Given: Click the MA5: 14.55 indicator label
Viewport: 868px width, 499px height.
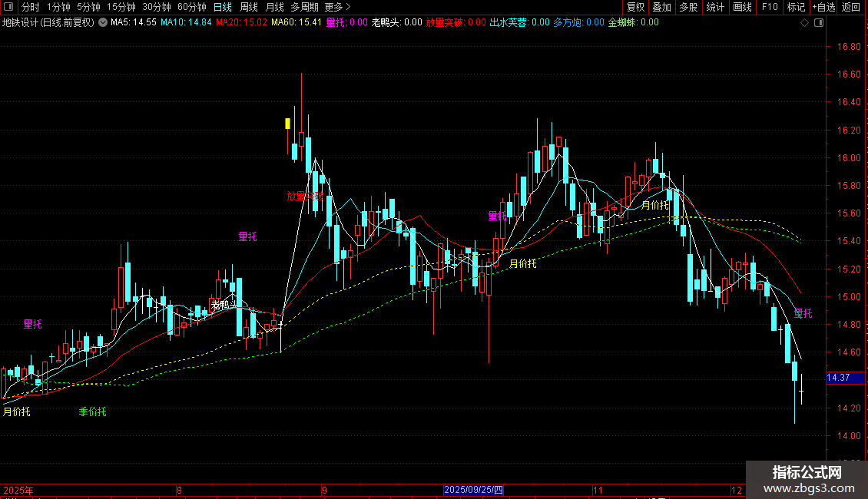Looking at the screenshot, I should 134,23.
